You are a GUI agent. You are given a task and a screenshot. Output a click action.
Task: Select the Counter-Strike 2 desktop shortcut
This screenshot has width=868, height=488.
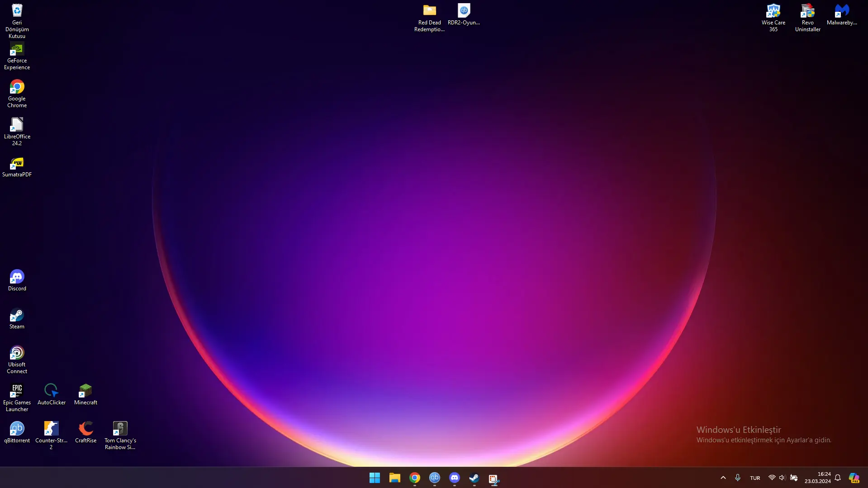point(51,436)
